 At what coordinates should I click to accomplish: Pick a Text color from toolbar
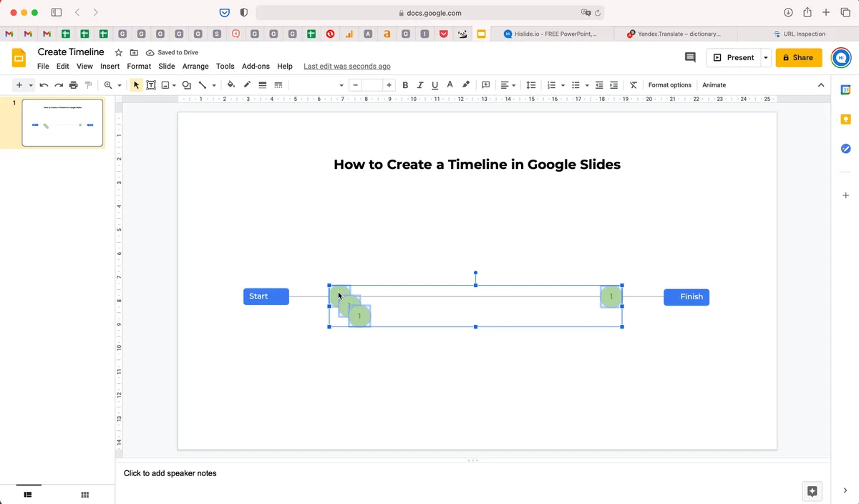(x=450, y=85)
